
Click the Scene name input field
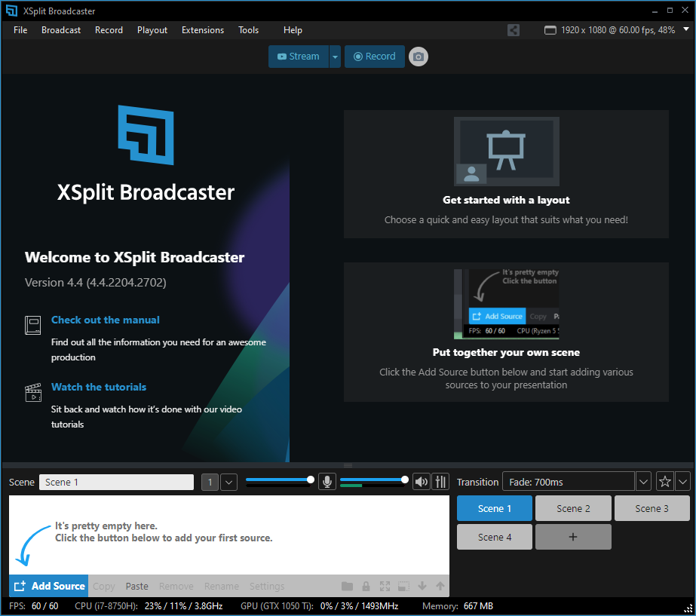116,482
